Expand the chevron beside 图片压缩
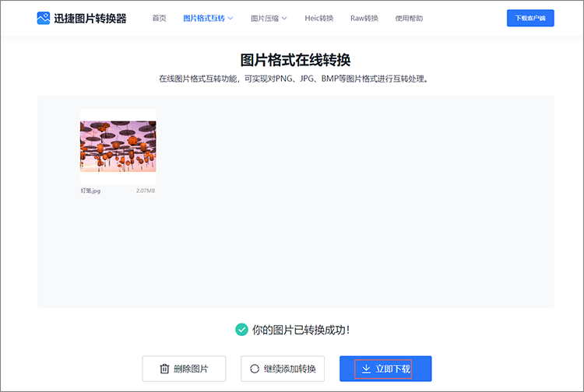This screenshot has height=392, width=584. click(284, 18)
